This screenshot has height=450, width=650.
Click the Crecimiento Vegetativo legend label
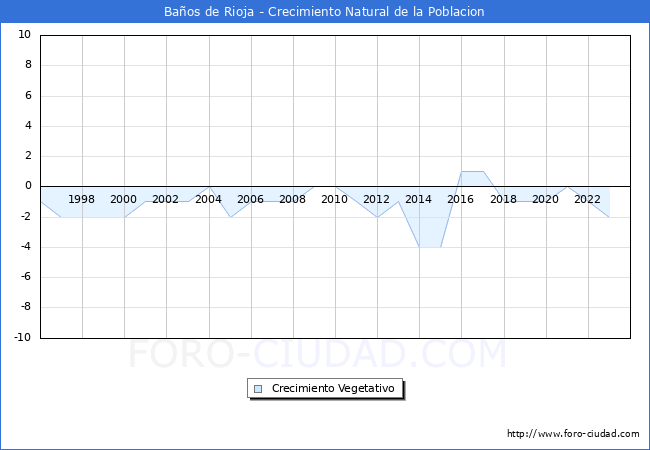tap(333, 388)
